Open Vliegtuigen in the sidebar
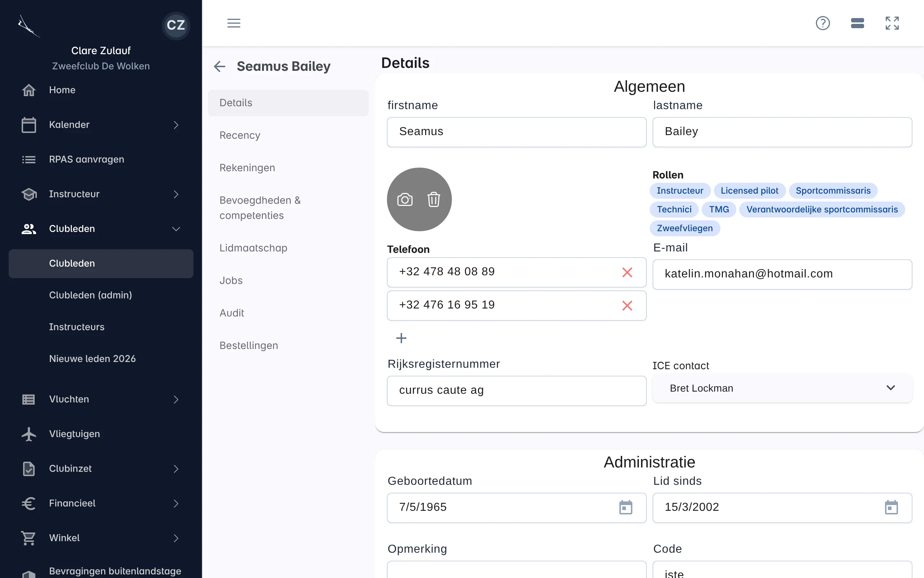This screenshot has height=578, width=924. pyautogui.click(x=101, y=434)
